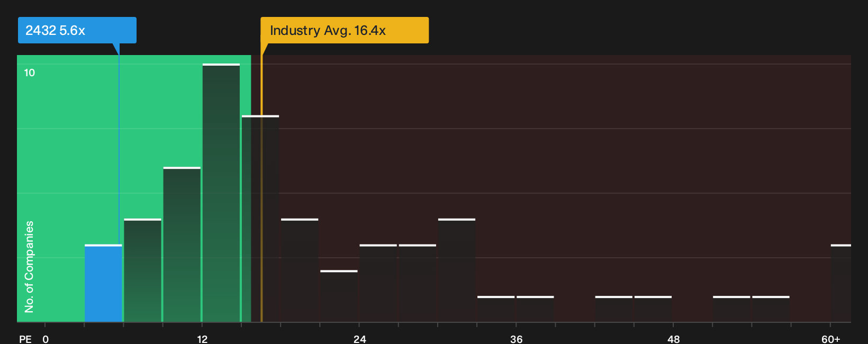
Task: Click the '24' x-axis tick label
Action: [x=360, y=339]
